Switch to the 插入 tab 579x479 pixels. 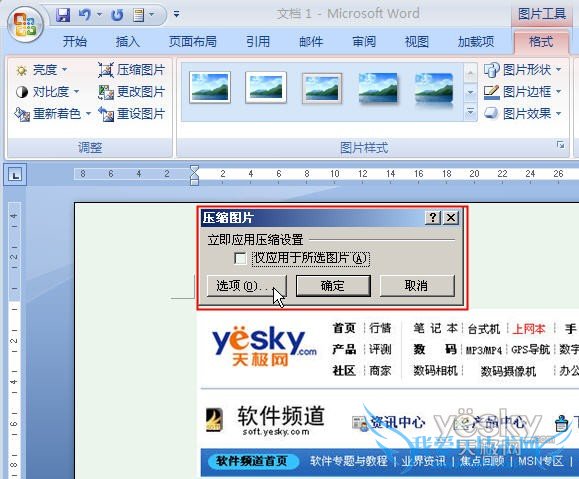coord(128,41)
